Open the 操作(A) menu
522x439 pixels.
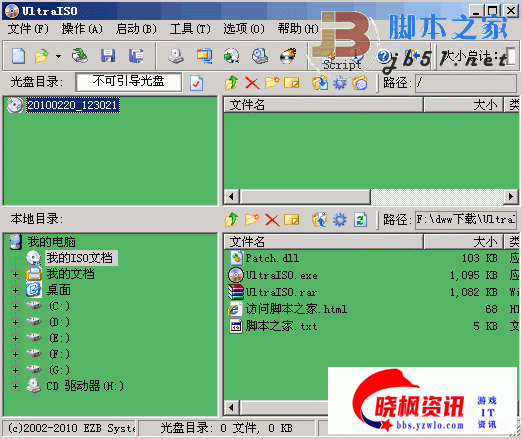pos(82,29)
